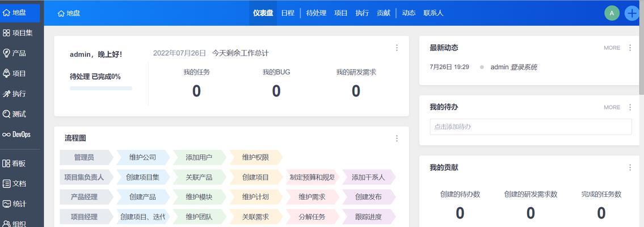This screenshot has height=227, width=644.
Task: Open 文档 in the sidebar
Action: (15, 183)
